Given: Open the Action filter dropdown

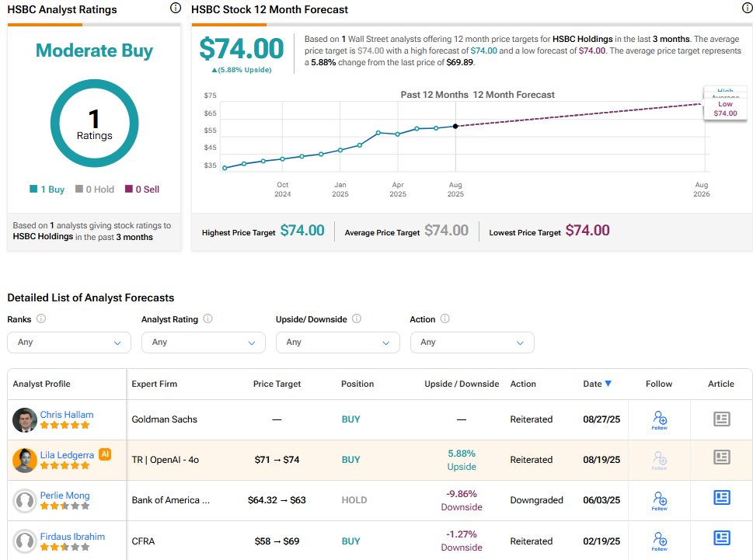Looking at the screenshot, I should click(472, 343).
